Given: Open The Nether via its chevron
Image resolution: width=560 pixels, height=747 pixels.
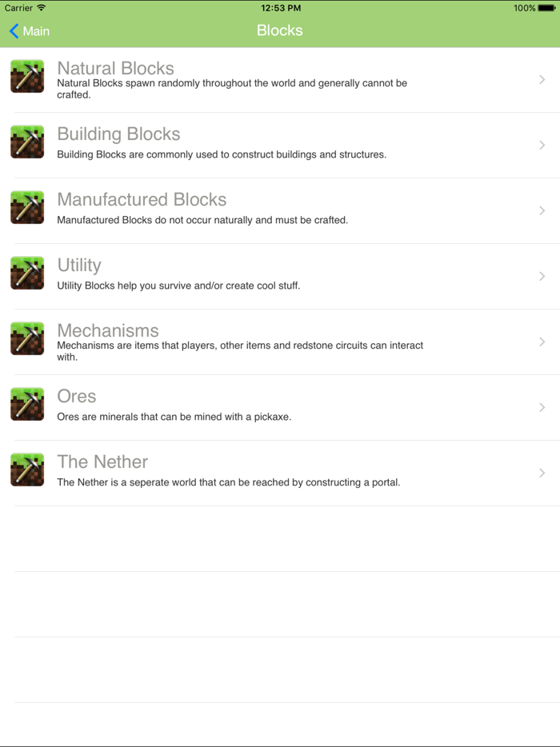Looking at the screenshot, I should tap(542, 472).
